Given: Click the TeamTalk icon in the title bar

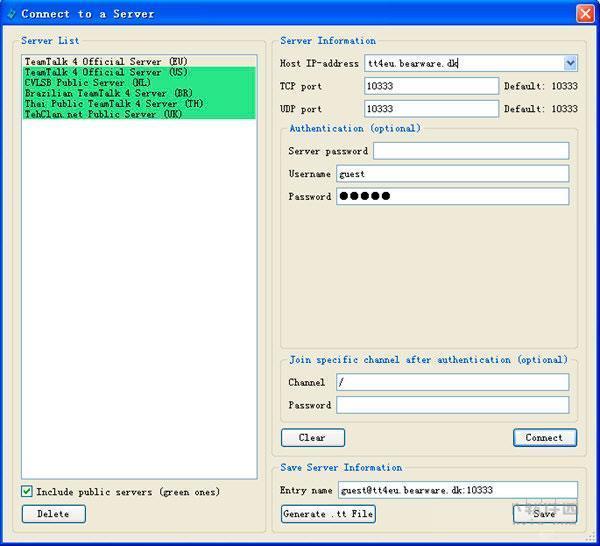Looking at the screenshot, I should point(11,14).
